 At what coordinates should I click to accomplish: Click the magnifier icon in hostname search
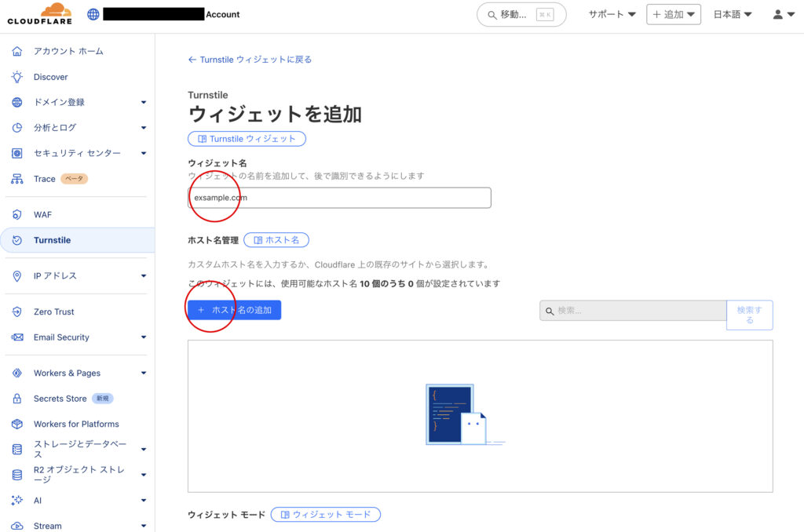point(550,311)
